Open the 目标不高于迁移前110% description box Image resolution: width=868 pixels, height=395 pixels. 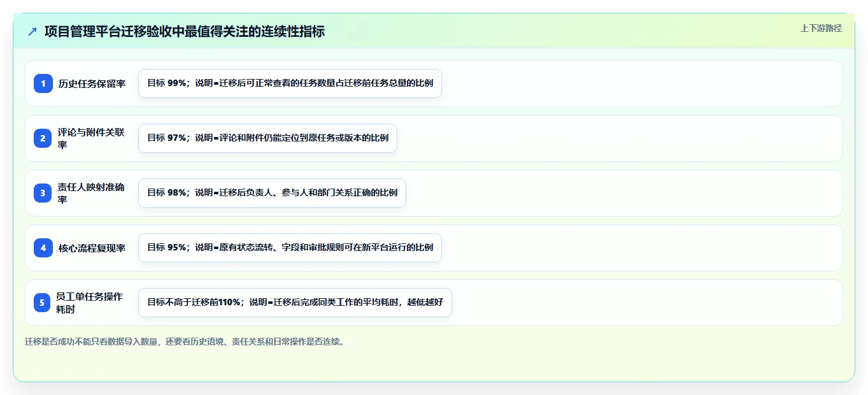tap(295, 303)
